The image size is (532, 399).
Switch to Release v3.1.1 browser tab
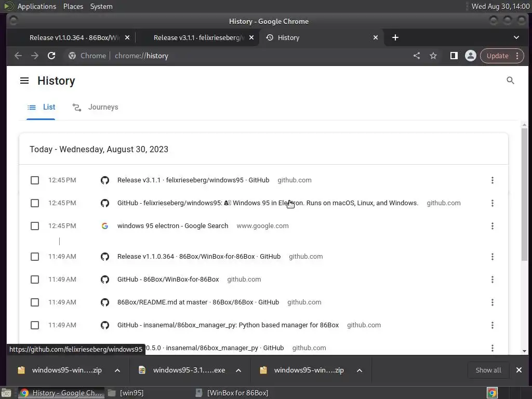(x=198, y=37)
